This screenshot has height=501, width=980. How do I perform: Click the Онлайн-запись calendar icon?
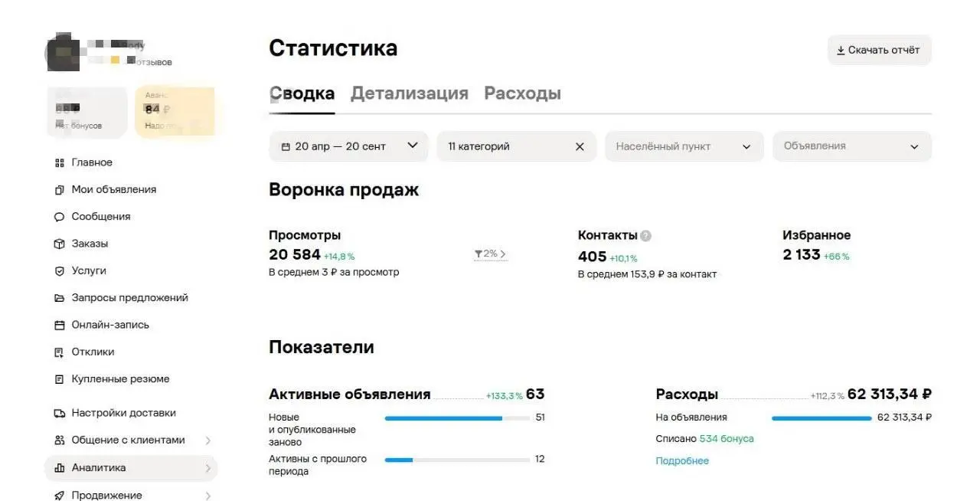[x=60, y=325]
